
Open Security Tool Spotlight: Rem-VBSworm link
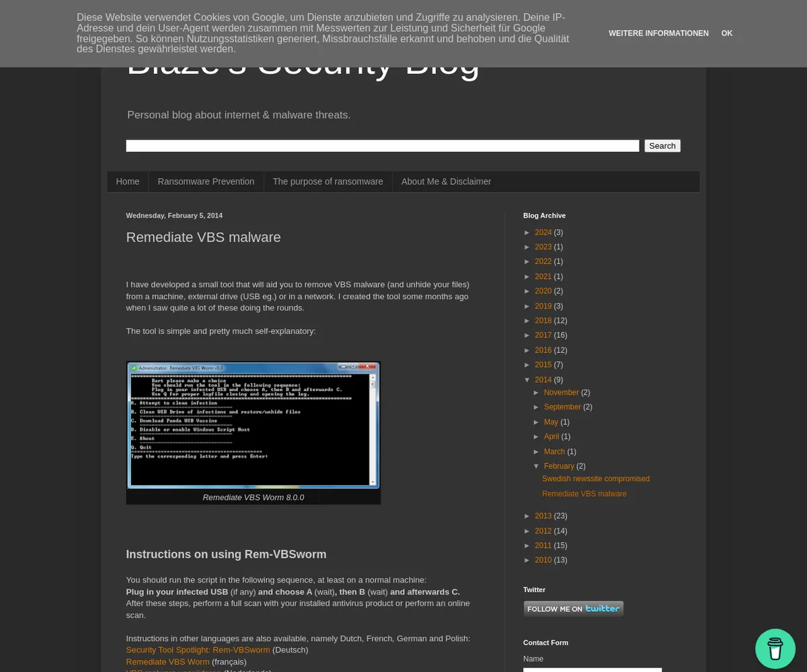click(x=198, y=650)
